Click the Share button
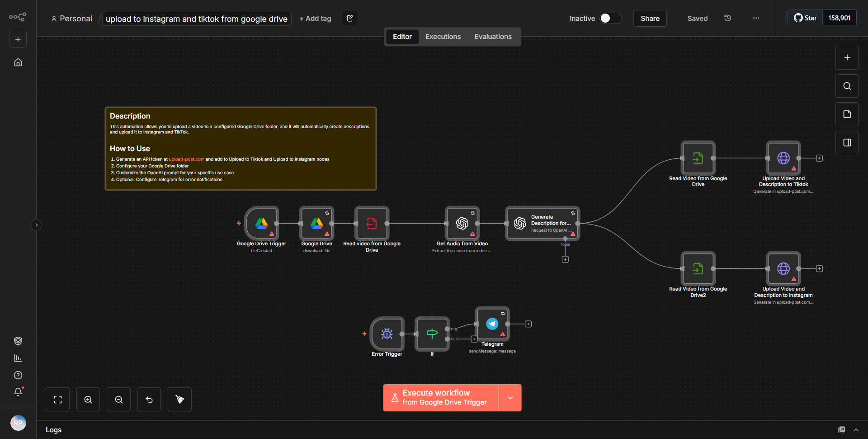Screen dimensions: 868x439 (x=650, y=19)
